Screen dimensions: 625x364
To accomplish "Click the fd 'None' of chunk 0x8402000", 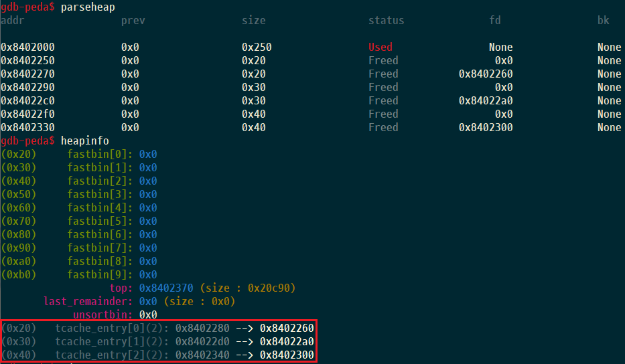I will (501, 48).
